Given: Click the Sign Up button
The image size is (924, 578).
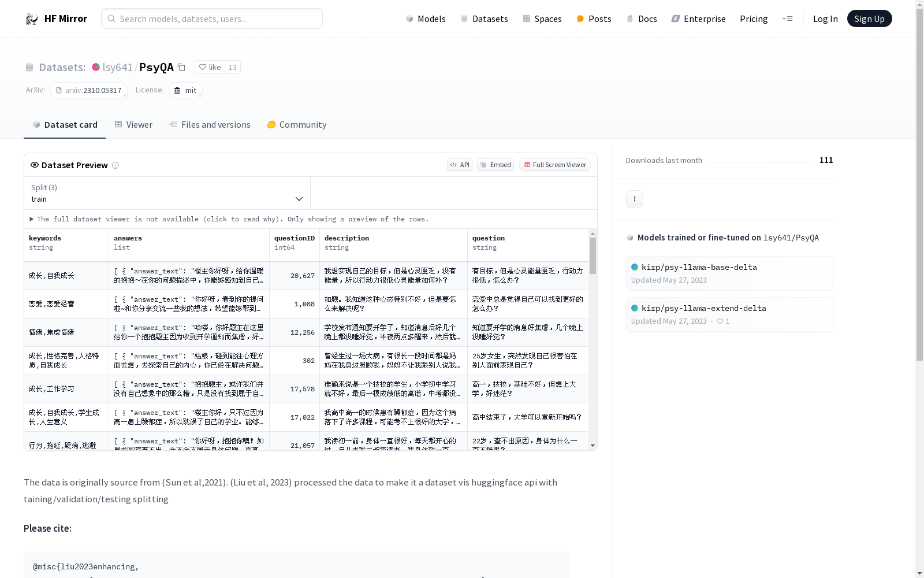Looking at the screenshot, I should point(869,18).
